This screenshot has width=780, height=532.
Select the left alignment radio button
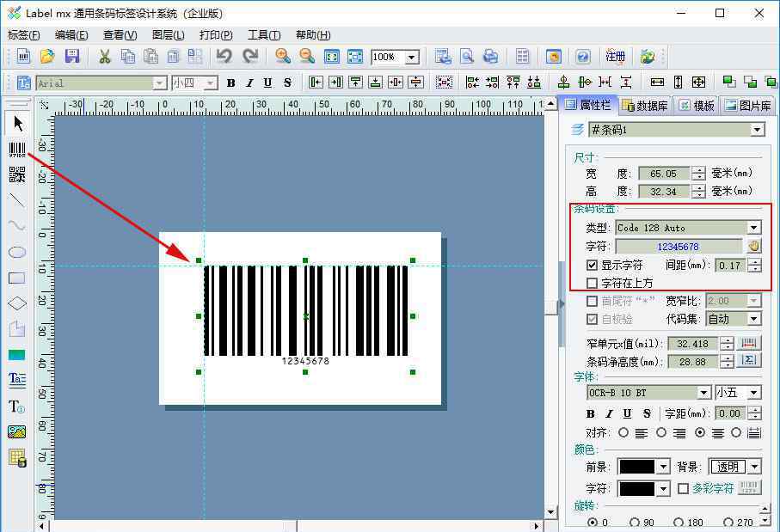623,432
